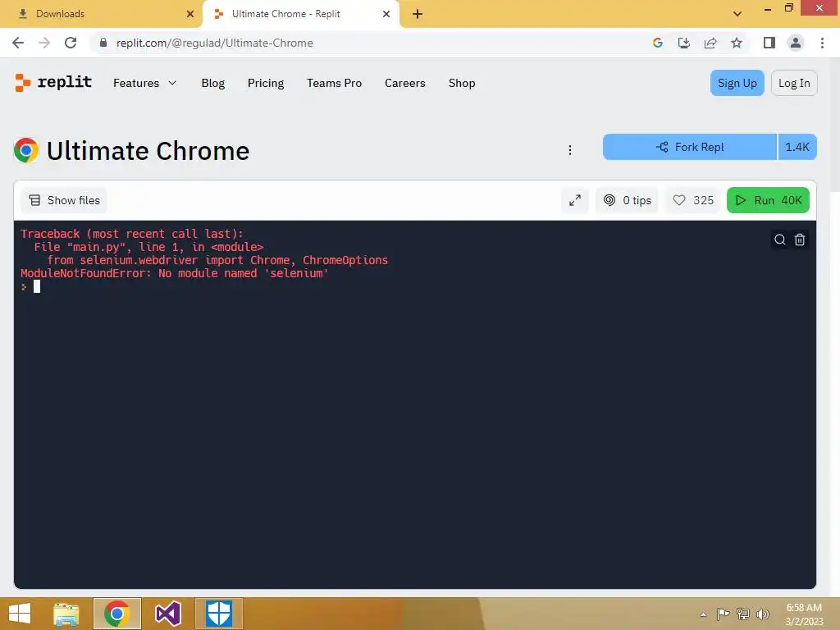Open Windows Defender shield on taskbar

tap(218, 614)
